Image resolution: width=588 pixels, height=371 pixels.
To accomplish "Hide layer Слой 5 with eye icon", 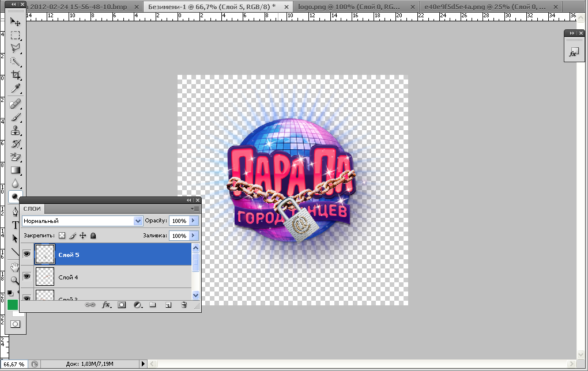I will coord(27,255).
